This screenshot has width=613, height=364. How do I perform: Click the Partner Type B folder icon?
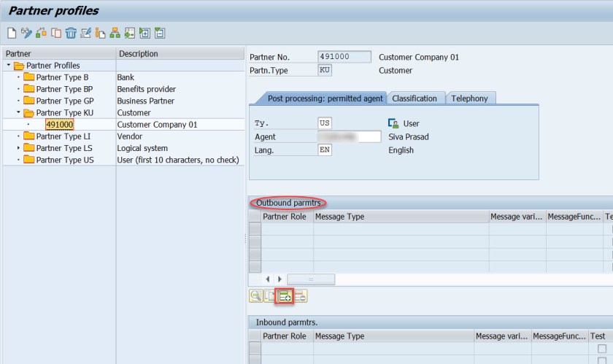pyautogui.click(x=29, y=77)
